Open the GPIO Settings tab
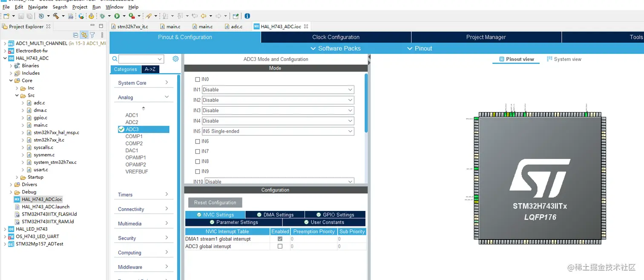This screenshot has height=280, width=644. pos(335,215)
